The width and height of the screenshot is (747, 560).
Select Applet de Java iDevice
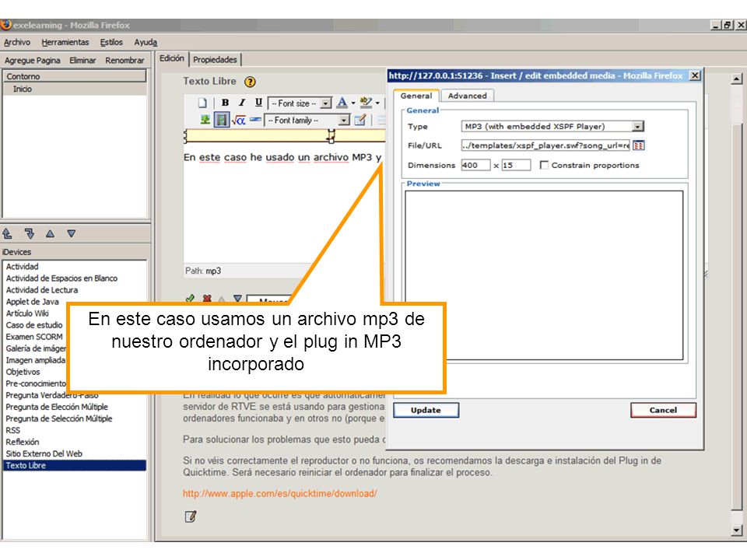coord(33,302)
